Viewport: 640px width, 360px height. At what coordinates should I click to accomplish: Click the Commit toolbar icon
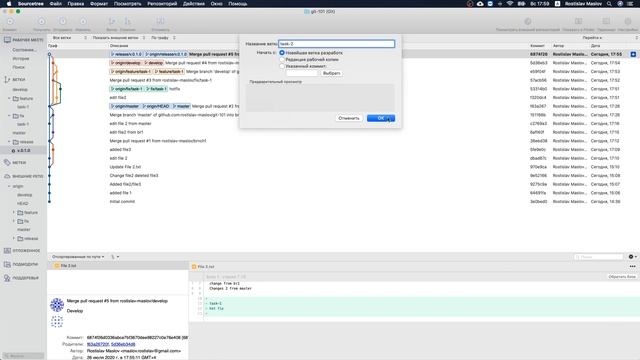click(x=10, y=22)
